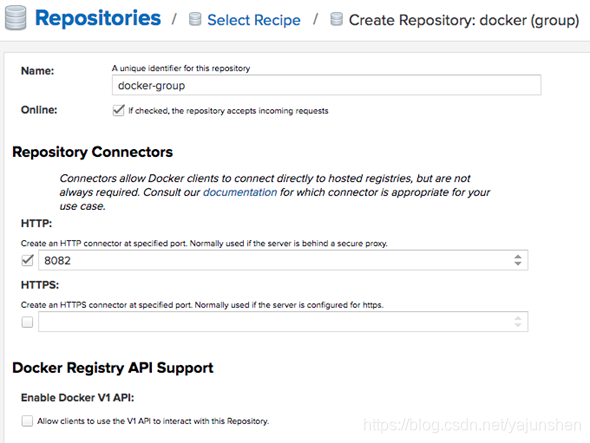The image size is (590, 443).
Task: Click the Online: field label
Action: click(x=39, y=110)
